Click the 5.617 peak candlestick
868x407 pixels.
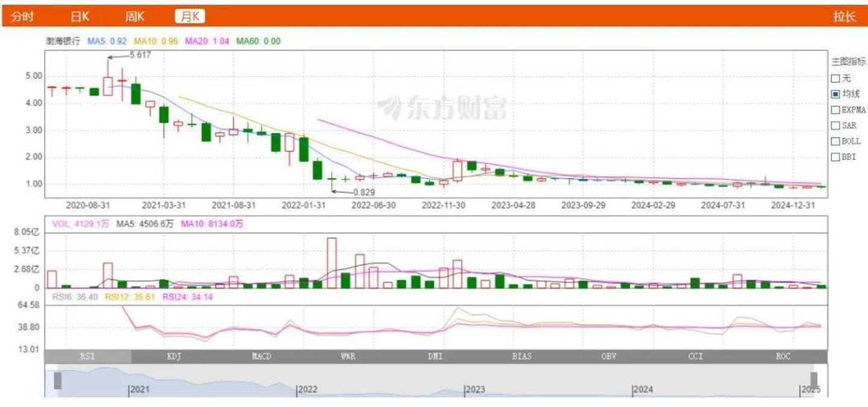pos(108,84)
